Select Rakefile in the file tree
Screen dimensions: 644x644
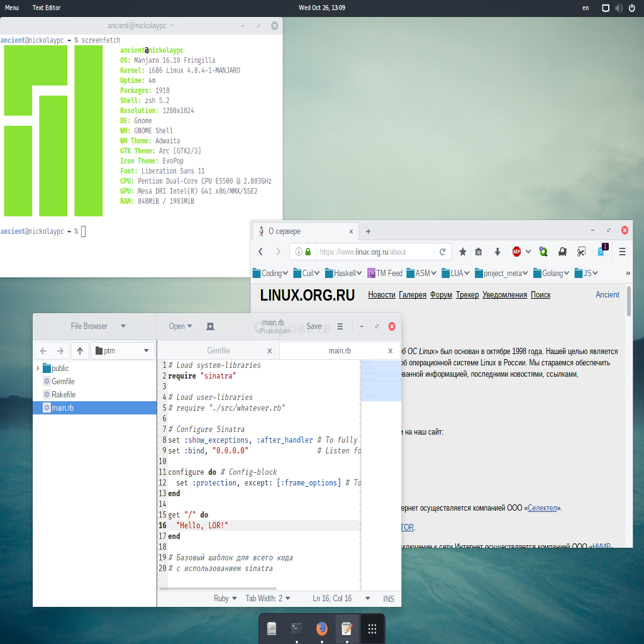click(95, 395)
